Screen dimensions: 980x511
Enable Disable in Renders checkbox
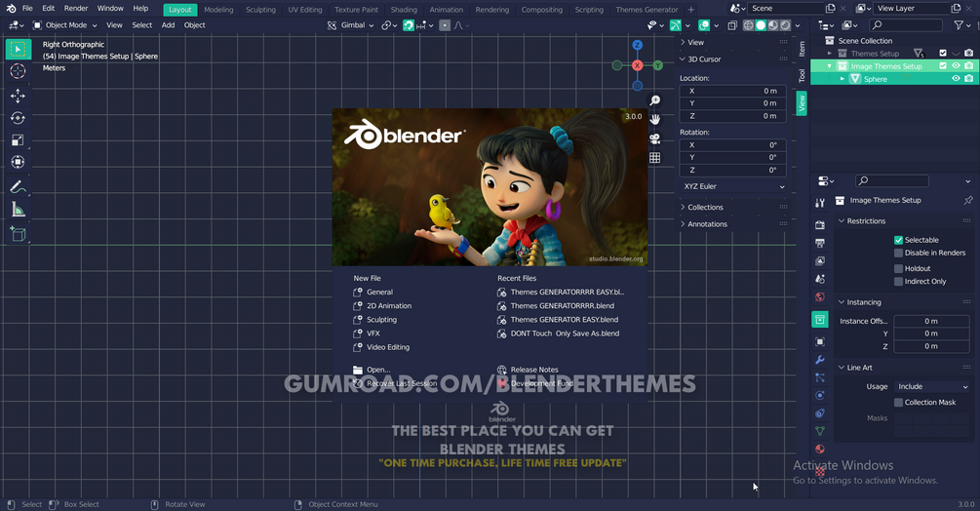click(x=898, y=253)
